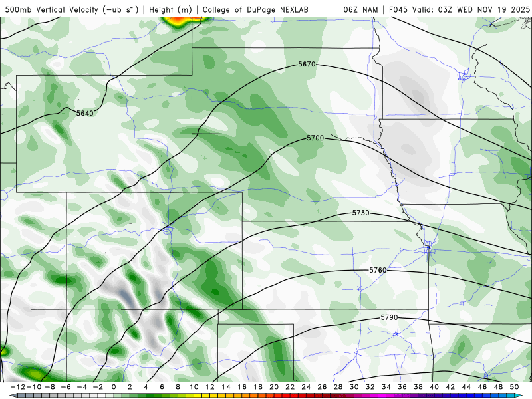532x399 pixels.
Task: Click the 38 value on the color scale
Action: click(x=418, y=387)
